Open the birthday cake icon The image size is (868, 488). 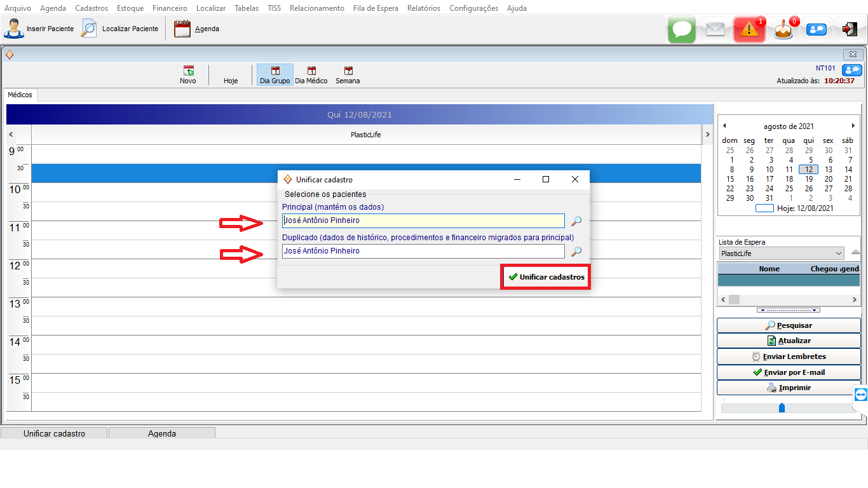[x=783, y=30]
